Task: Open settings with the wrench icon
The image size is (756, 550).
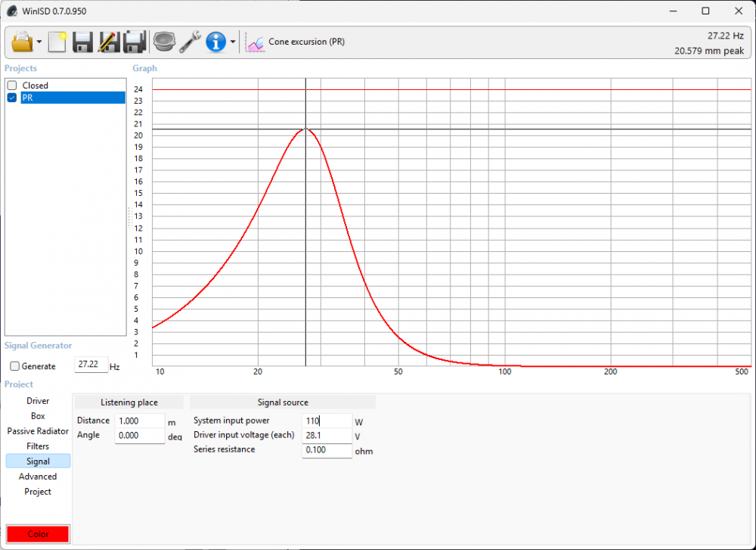Action: (x=190, y=42)
